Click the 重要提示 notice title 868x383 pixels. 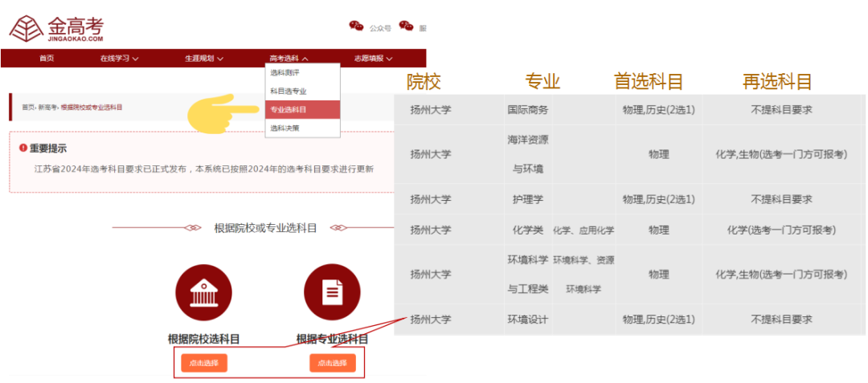click(x=48, y=148)
